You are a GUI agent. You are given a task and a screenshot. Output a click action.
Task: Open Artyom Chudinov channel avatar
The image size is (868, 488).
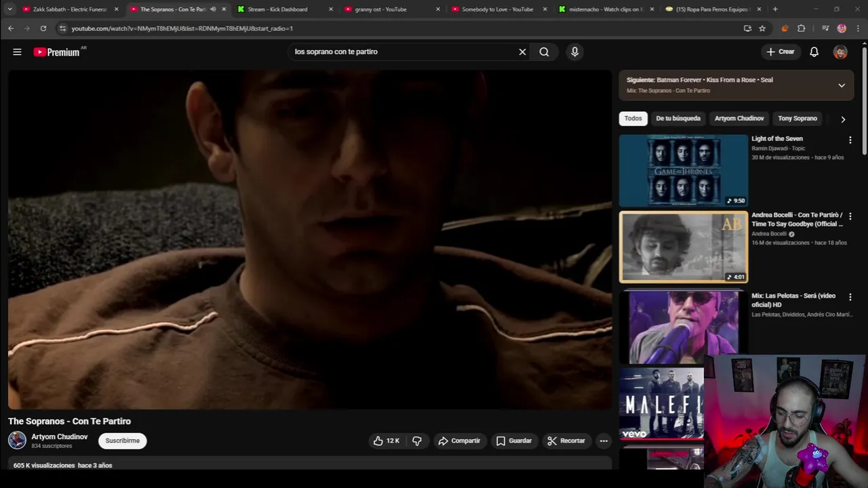pos(17,441)
